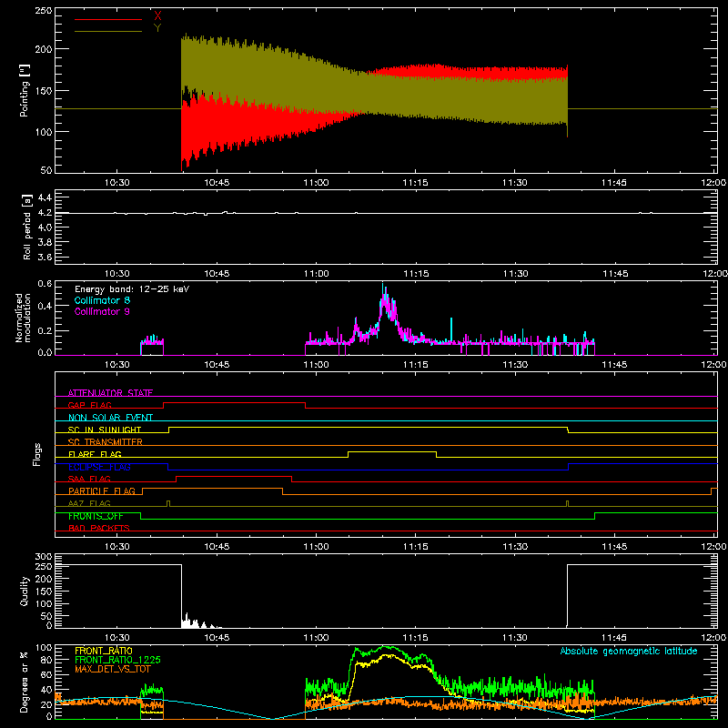Click the 4.4 tick on the Roll period axis
728x728 pixels.
pos(44,197)
